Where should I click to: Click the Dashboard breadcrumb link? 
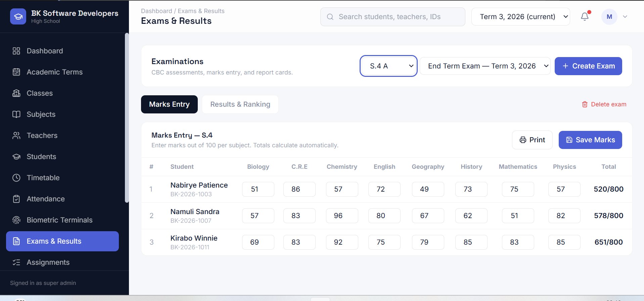coord(156,11)
